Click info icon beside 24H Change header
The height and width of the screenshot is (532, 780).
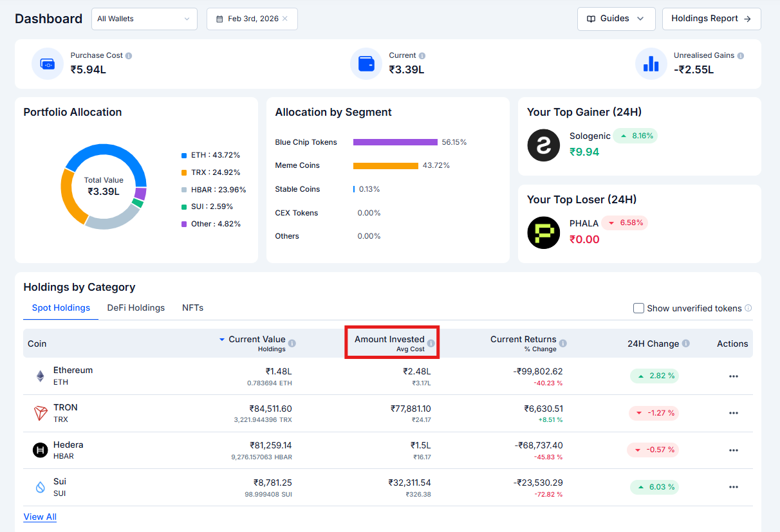pos(686,344)
